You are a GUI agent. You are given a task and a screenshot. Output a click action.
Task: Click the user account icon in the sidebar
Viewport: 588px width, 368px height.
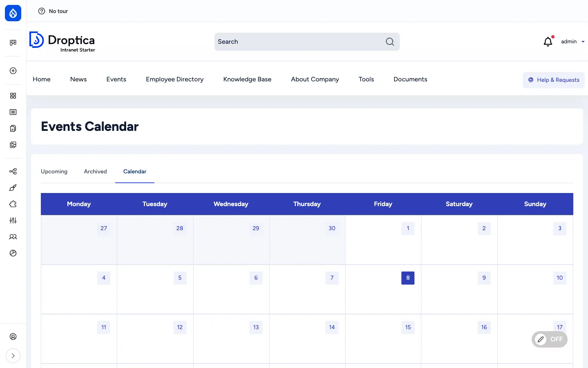pos(13,337)
